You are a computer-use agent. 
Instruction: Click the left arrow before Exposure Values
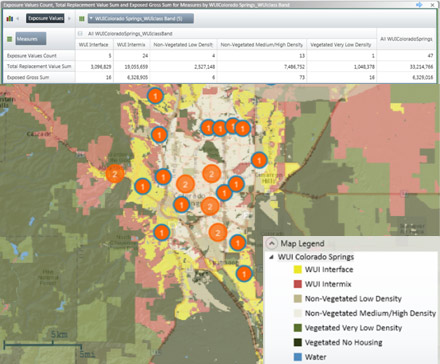point(18,19)
